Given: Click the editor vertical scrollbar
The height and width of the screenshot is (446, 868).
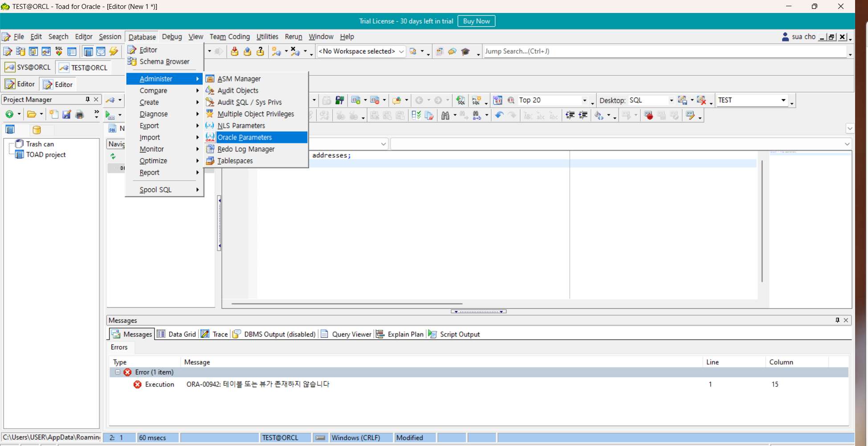Looking at the screenshot, I should [x=762, y=221].
